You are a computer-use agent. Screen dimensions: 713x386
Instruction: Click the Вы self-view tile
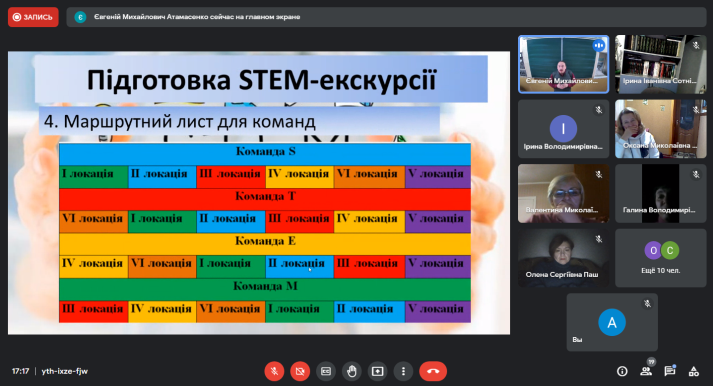tap(612, 322)
